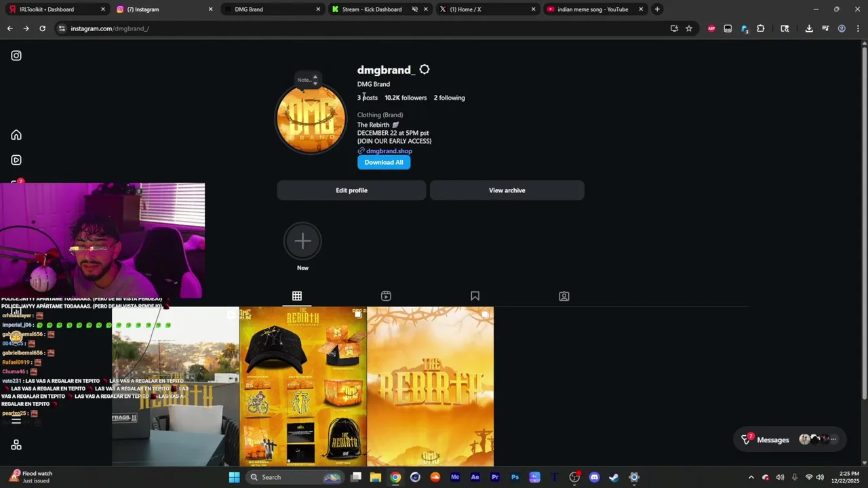Open Discord from the taskbar
This screenshot has width=868, height=488.
[x=594, y=477]
